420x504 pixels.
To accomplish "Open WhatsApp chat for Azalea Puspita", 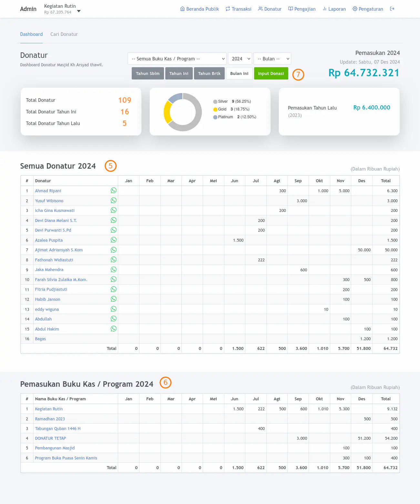I will [x=114, y=240].
